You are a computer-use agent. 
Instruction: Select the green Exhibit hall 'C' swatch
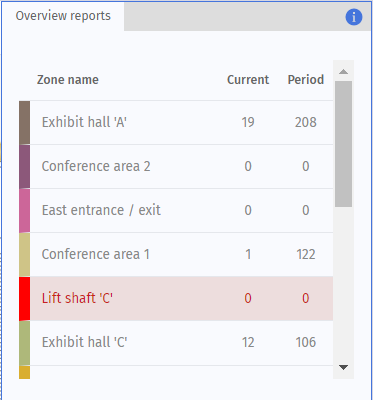click(x=24, y=343)
